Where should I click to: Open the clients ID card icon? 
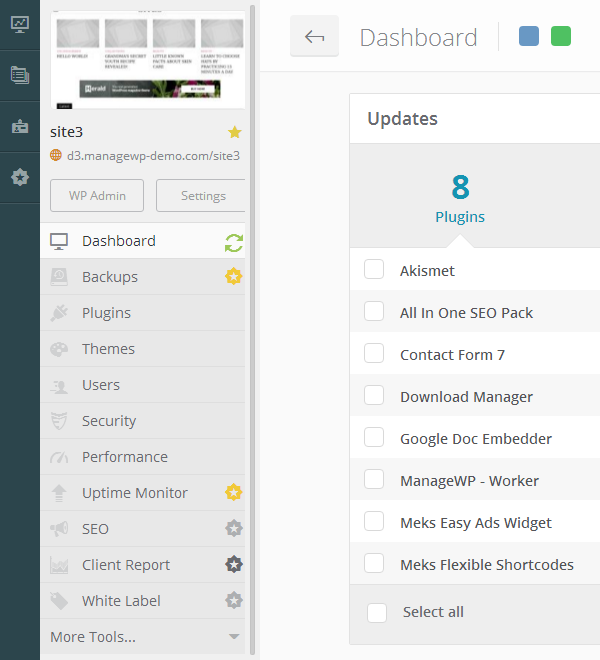20,126
